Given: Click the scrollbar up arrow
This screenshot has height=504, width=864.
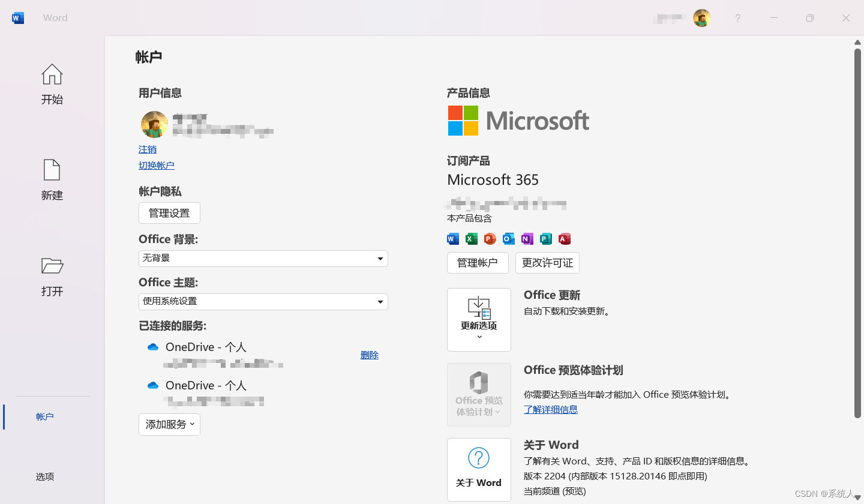Looking at the screenshot, I should point(858,42).
